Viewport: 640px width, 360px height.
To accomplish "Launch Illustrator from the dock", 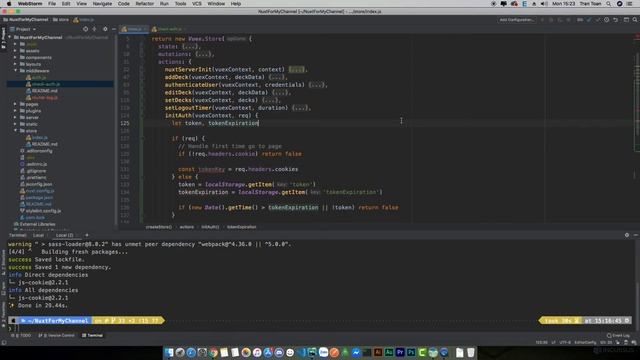I will pos(378,352).
